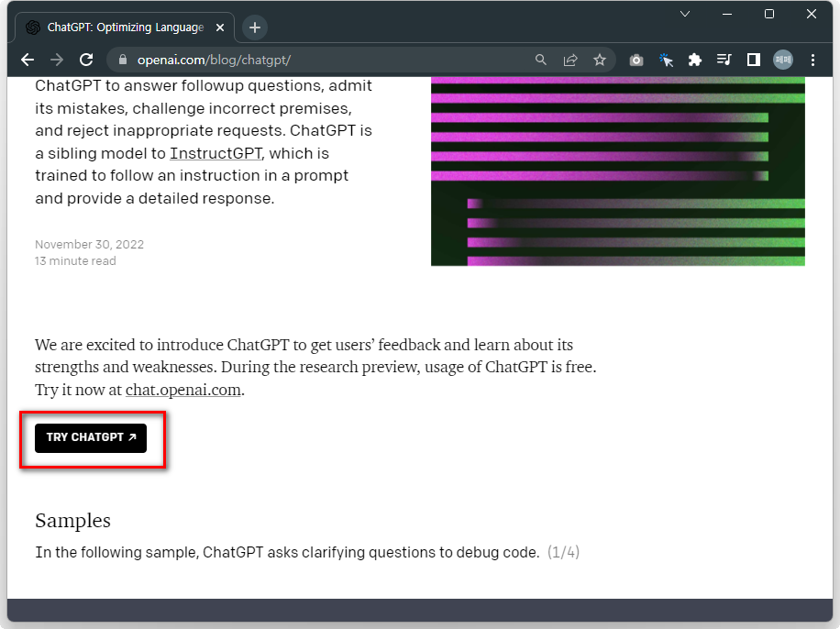Click the forward navigation arrow

pyautogui.click(x=56, y=60)
